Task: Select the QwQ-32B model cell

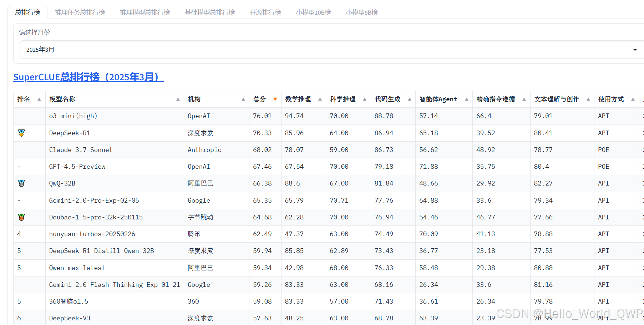Action: click(x=115, y=183)
